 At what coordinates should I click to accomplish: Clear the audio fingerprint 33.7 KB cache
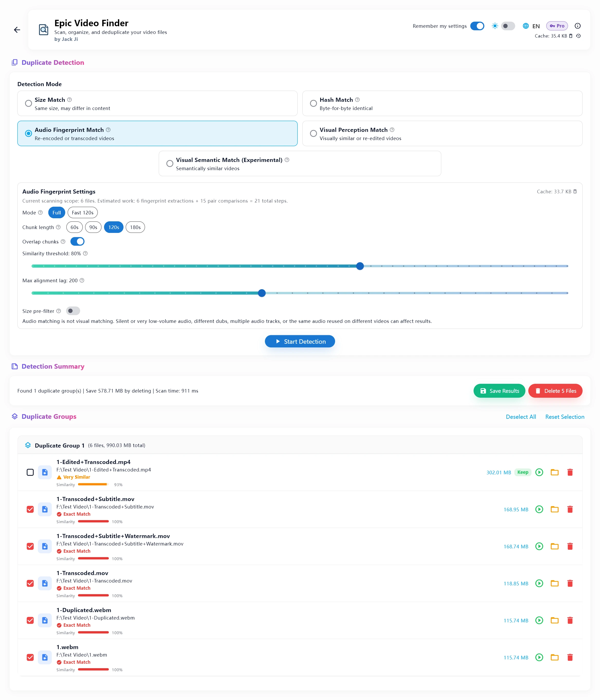coord(575,192)
